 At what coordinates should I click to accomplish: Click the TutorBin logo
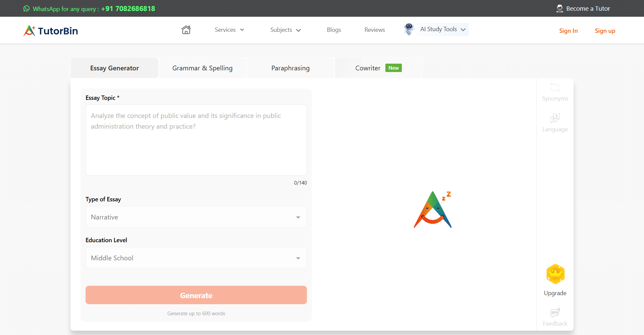(x=51, y=31)
